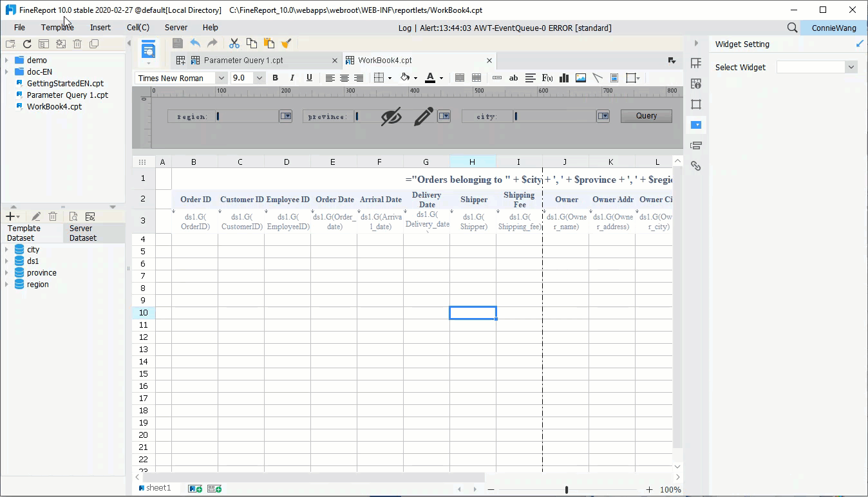Click the zoom slider handle

[567, 490]
